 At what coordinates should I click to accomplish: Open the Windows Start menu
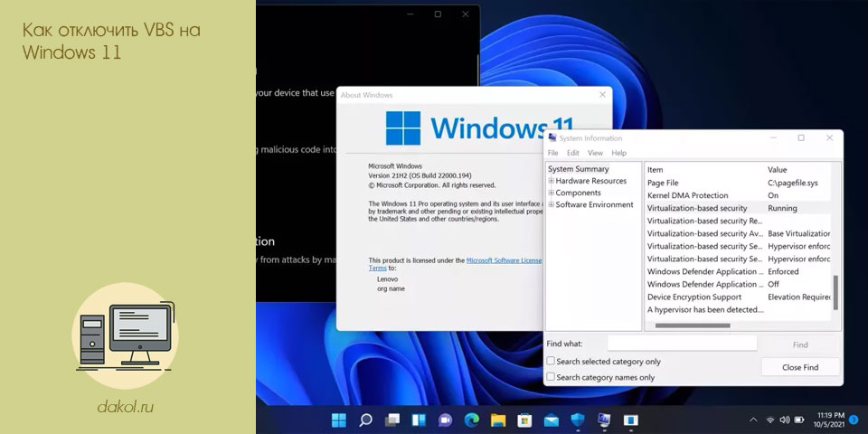(x=339, y=420)
